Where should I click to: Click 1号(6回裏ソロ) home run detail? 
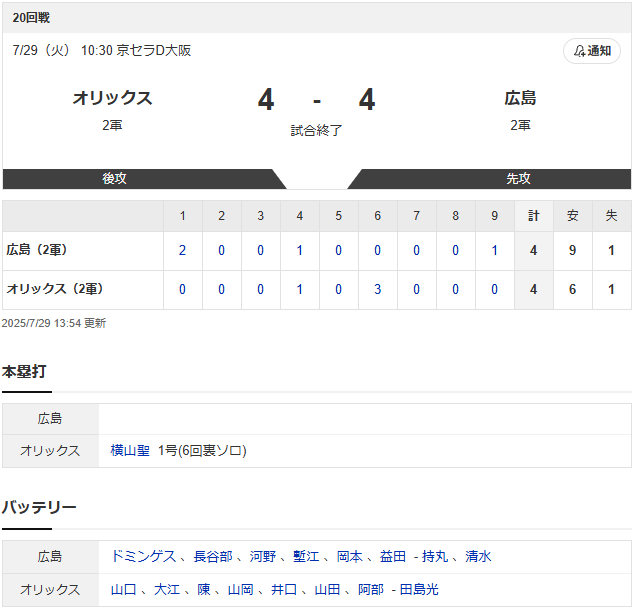click(x=202, y=450)
